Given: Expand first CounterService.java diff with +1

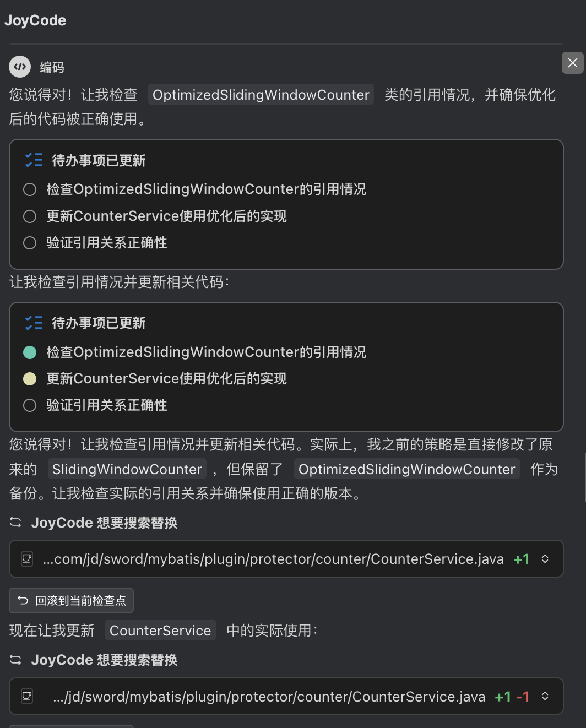Looking at the screenshot, I should tap(545, 559).
